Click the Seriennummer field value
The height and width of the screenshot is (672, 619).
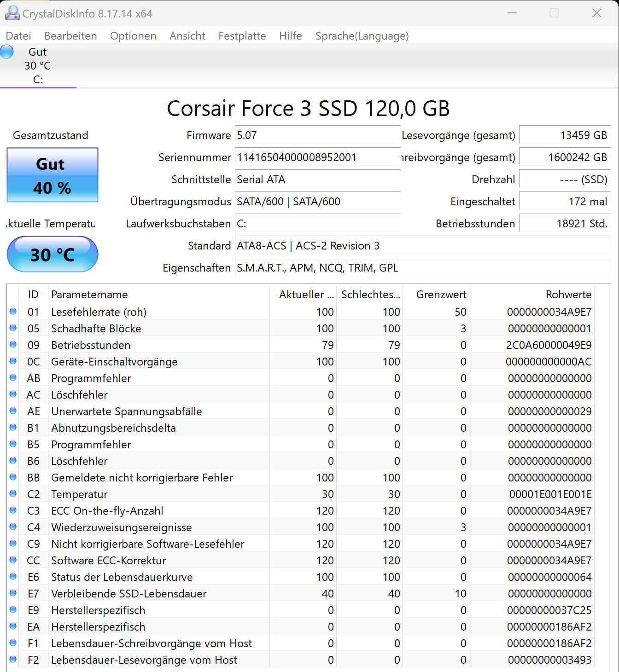[318, 157]
